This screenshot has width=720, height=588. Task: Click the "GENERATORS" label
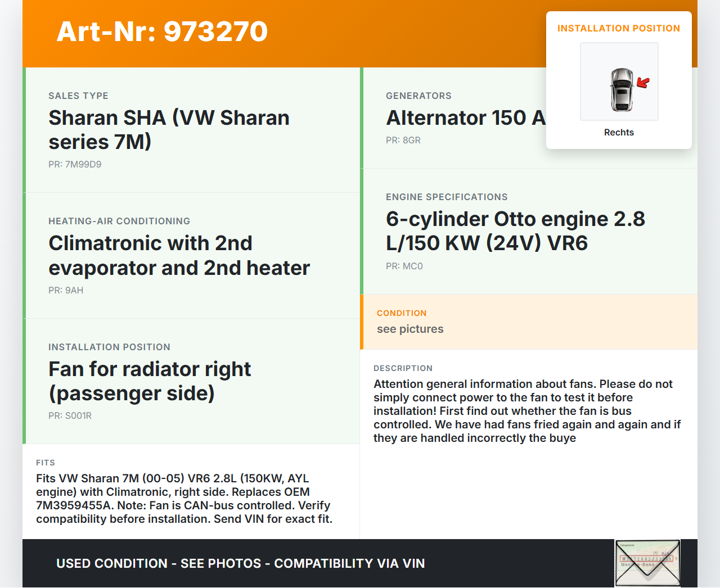pyautogui.click(x=418, y=96)
